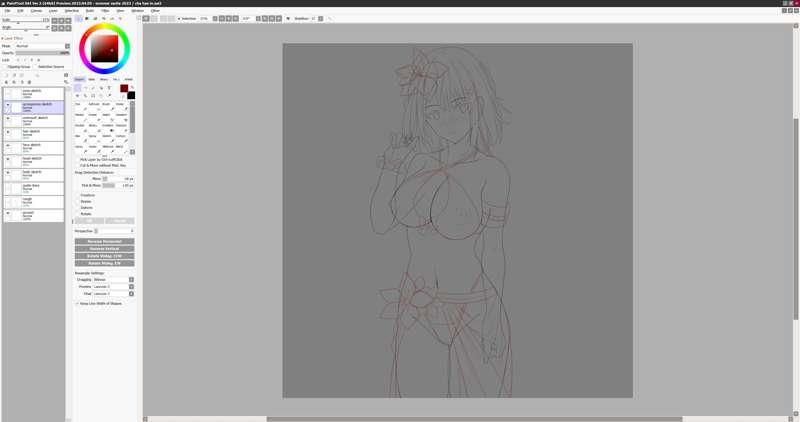Toggle visibility of swimsuit sketch layer
Viewport: 800px width, 422px height.
[8, 118]
